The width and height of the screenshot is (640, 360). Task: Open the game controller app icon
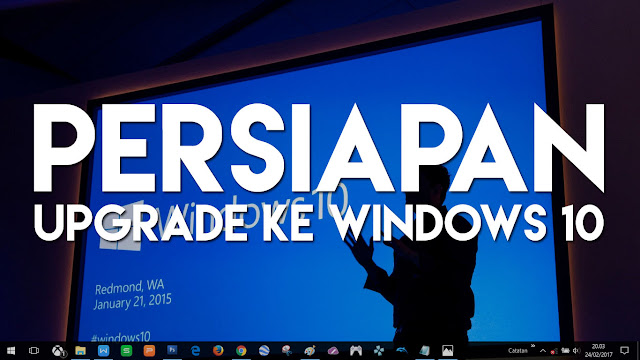[x=356, y=351]
